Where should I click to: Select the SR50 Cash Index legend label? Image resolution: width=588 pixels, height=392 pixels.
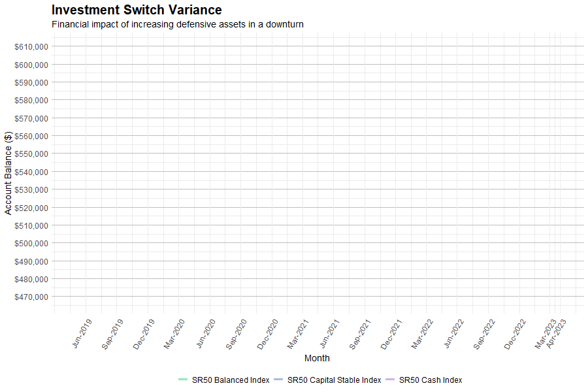[x=430, y=380]
